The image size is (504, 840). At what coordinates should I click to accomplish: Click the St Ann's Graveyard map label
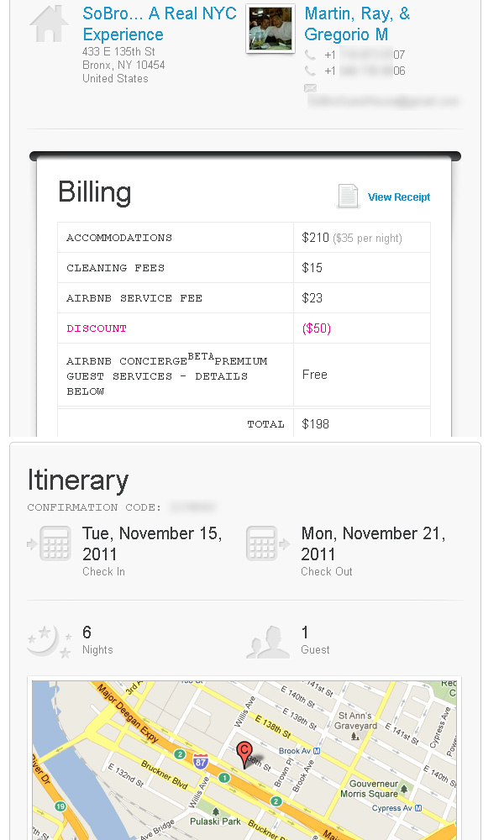[x=355, y=721]
